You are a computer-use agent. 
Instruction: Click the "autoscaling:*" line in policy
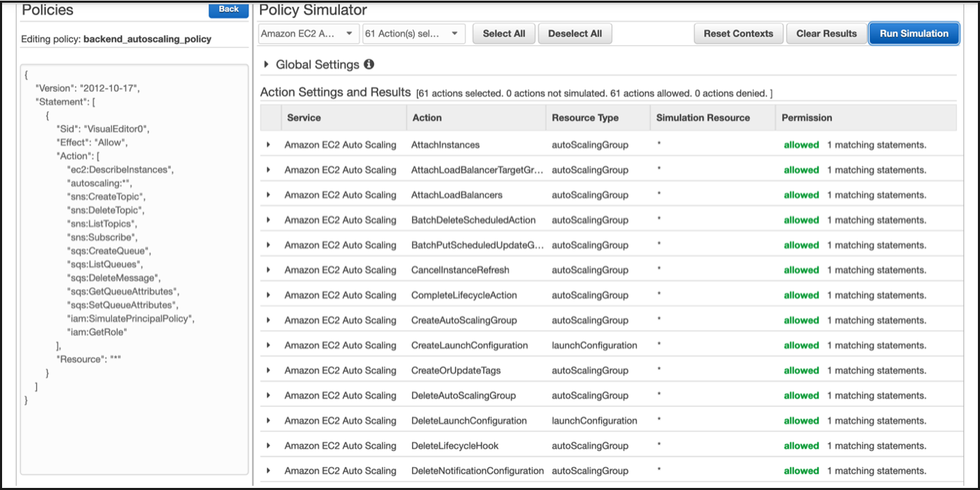pyautogui.click(x=99, y=183)
